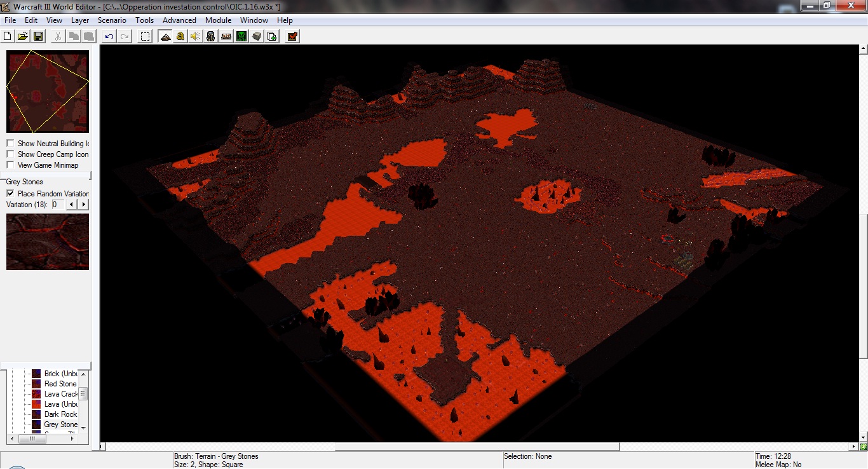Click the tile list vertical scroll thumb
The width and height of the screenshot is (868, 469).
coord(83,394)
